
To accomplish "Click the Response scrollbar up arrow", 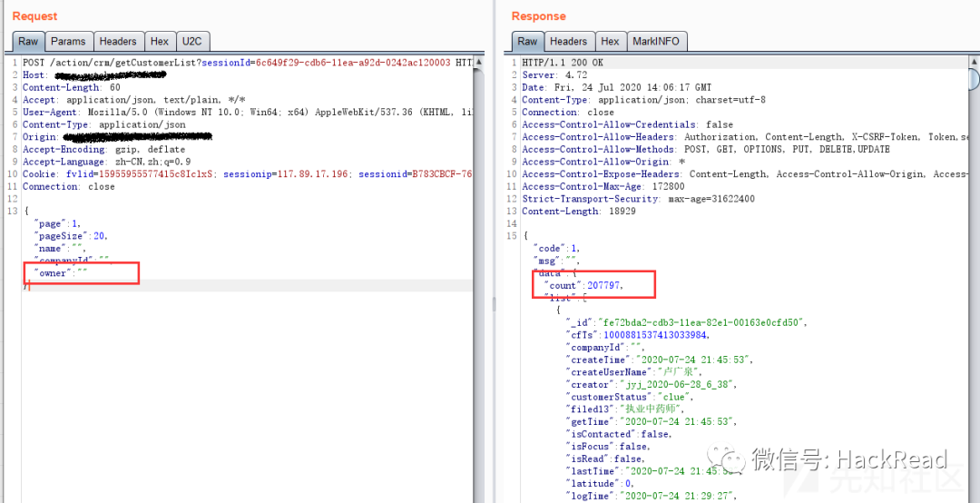I will click(x=975, y=62).
